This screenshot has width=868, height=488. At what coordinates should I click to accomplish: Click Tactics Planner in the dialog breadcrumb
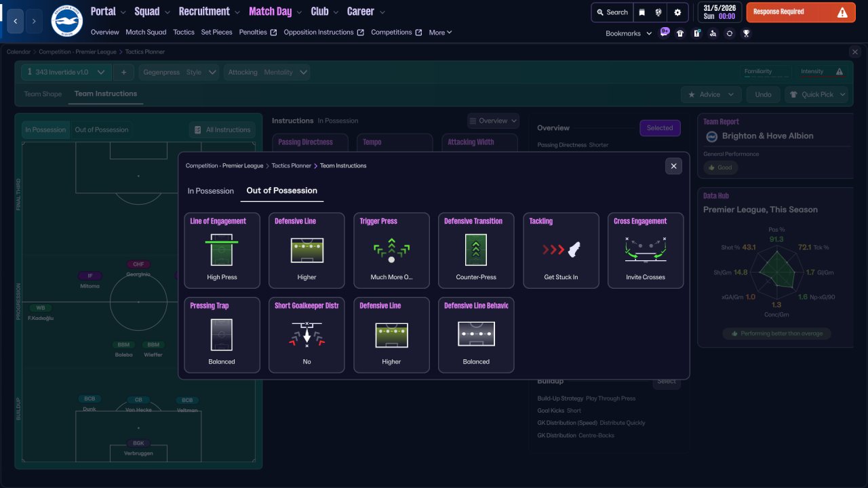292,165
